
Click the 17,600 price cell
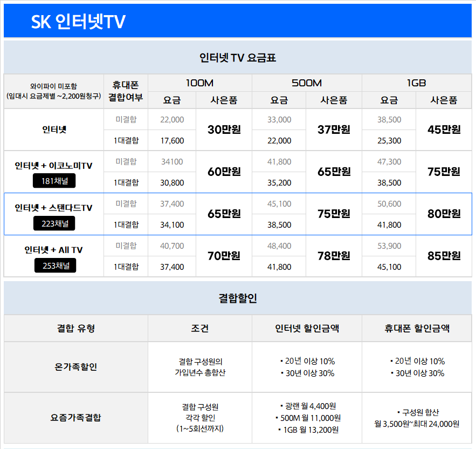(x=172, y=141)
